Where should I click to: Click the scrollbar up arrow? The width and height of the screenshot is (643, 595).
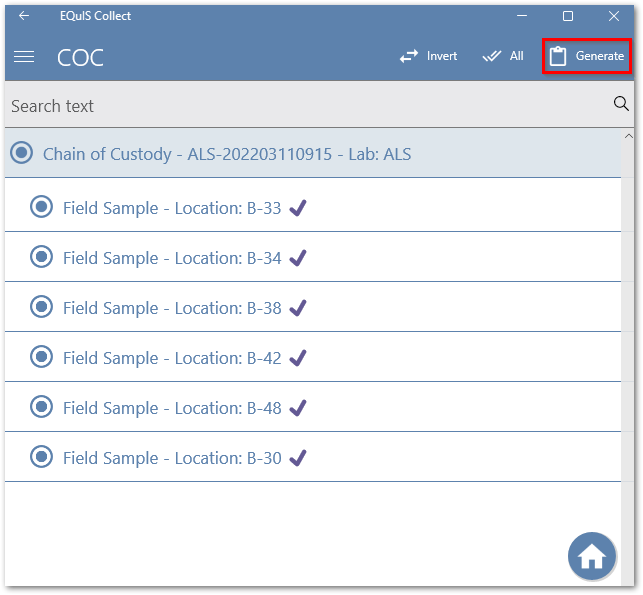click(628, 136)
